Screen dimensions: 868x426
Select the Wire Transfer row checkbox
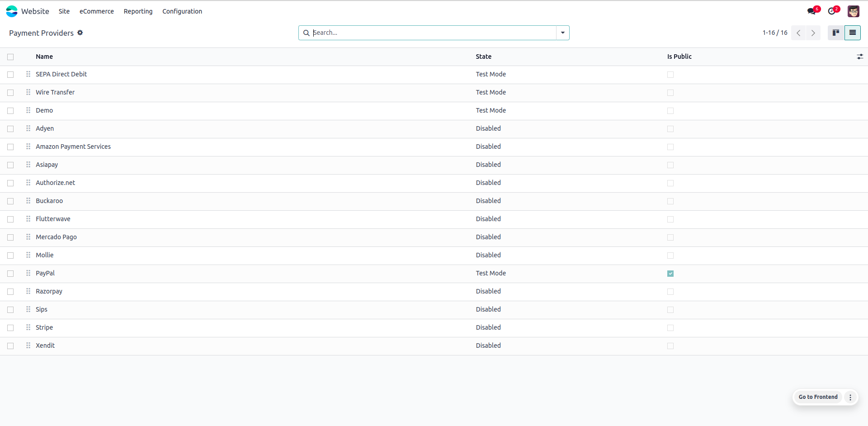[x=10, y=93]
